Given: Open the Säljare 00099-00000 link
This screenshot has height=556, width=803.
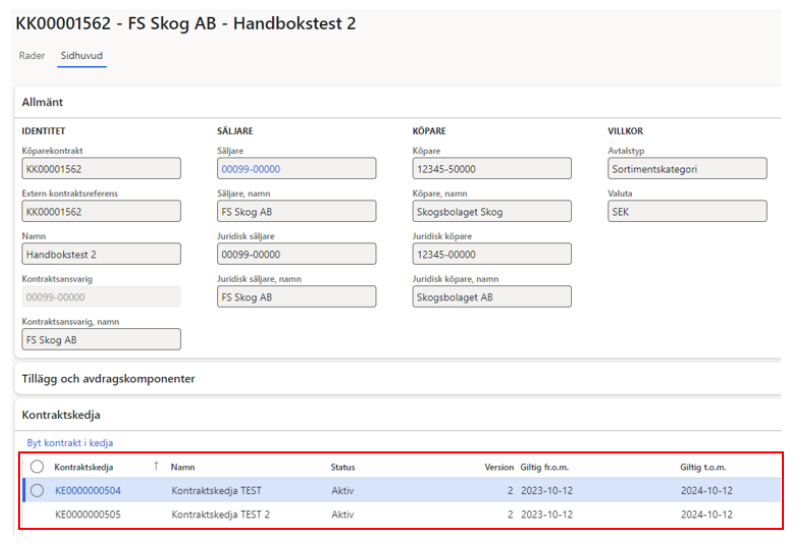Looking at the screenshot, I should (251, 169).
